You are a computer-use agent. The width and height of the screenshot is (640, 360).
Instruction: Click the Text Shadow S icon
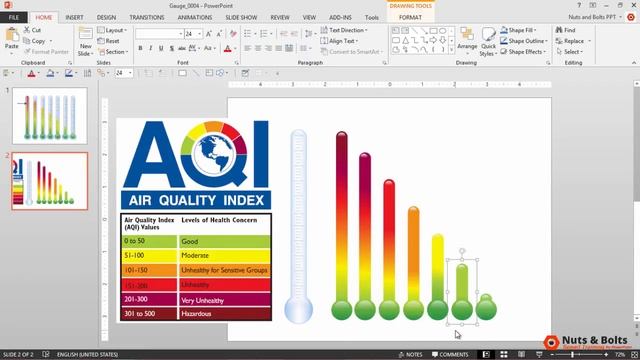pos(171,49)
